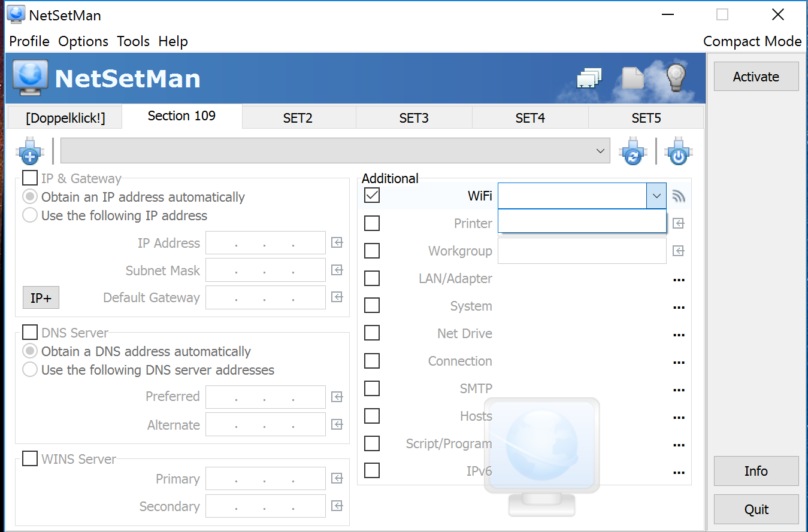The height and width of the screenshot is (532, 808).
Task: Click the arrow icon beside Workgroup field
Action: pos(678,251)
